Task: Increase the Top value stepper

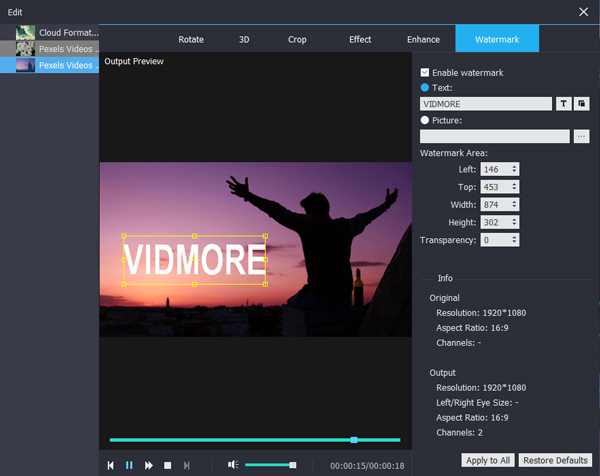Action: coord(514,184)
